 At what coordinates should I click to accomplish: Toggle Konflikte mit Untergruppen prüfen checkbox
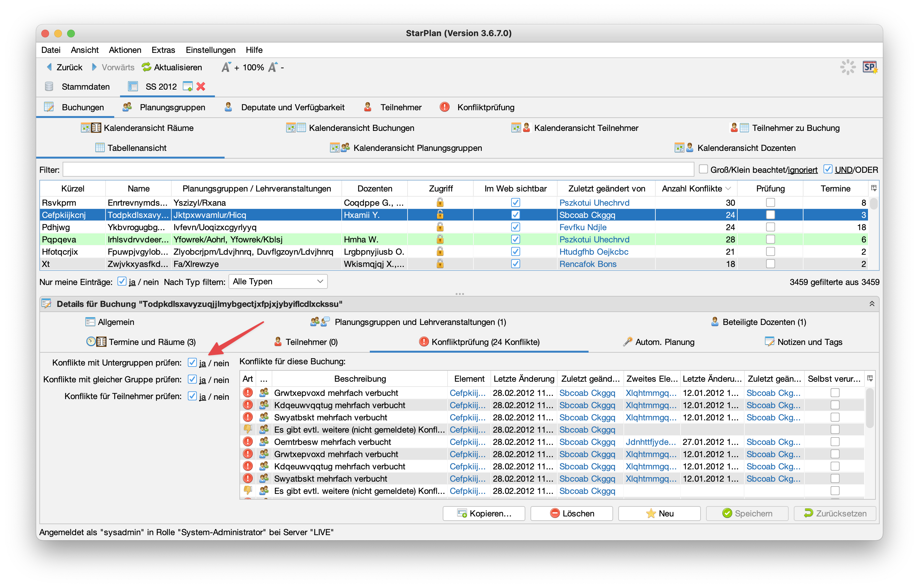192,363
